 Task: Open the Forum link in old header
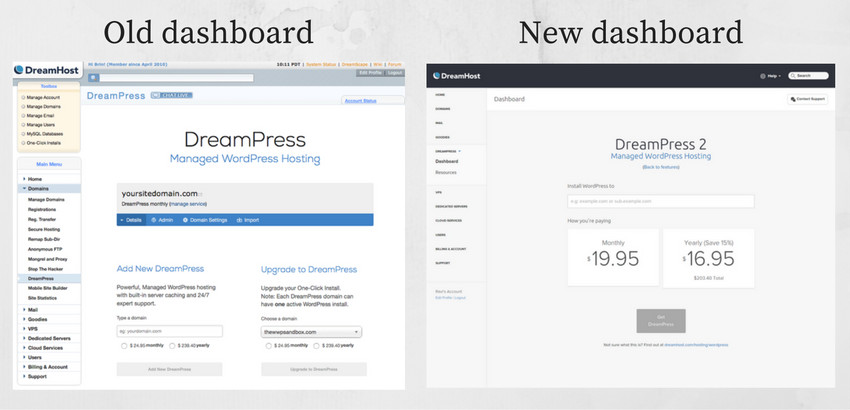click(395, 65)
